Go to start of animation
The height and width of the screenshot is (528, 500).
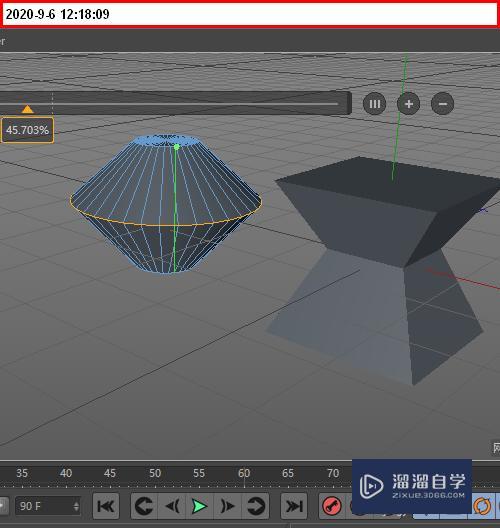point(106,506)
